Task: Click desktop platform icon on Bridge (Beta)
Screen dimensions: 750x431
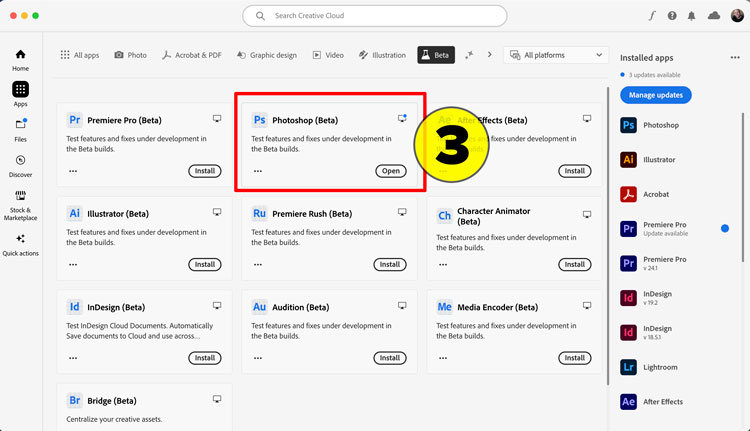Action: [217, 399]
